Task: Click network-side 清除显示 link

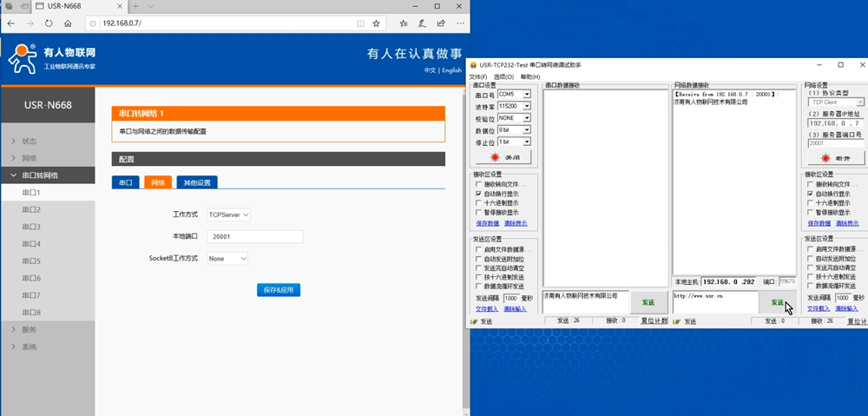Action: coord(847,223)
